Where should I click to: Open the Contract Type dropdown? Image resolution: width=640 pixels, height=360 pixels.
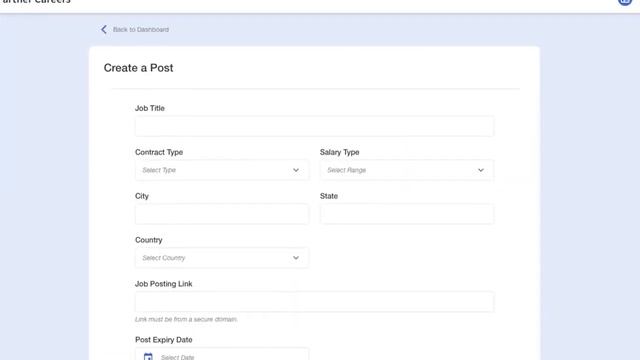(222, 170)
